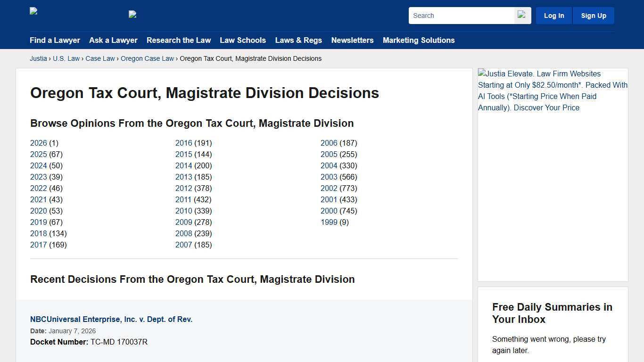644x362 pixels.
Task: Click inside the Search field
Action: tap(460, 15)
